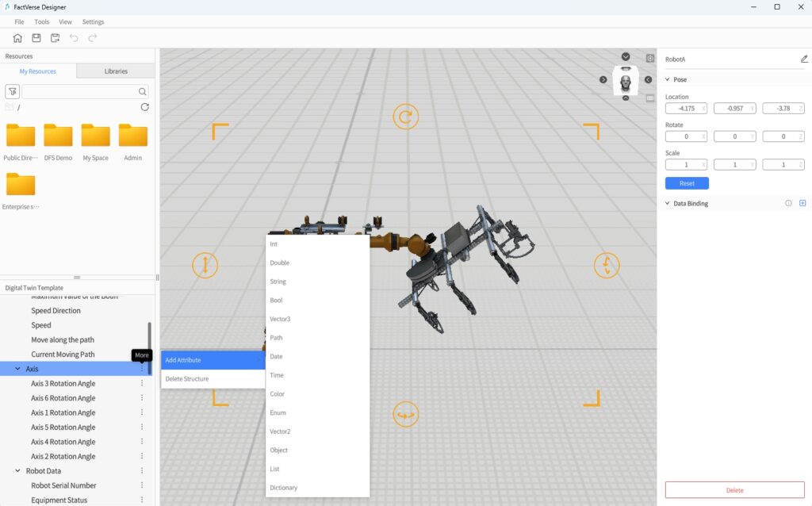Collapse the Data Binding section
812x506 pixels.
pyautogui.click(x=668, y=204)
